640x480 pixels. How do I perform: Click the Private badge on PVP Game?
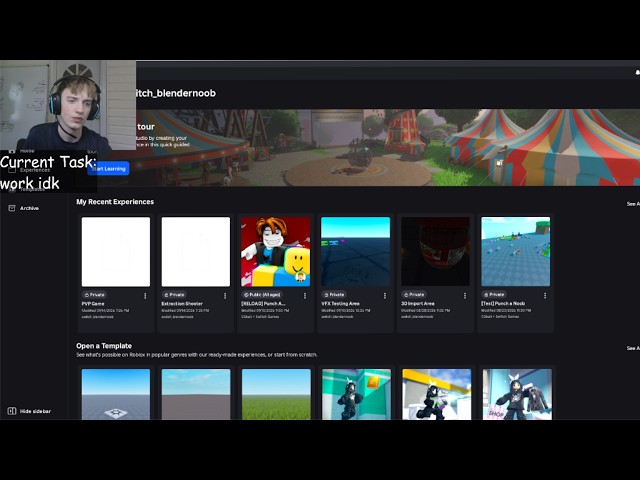pos(95,295)
